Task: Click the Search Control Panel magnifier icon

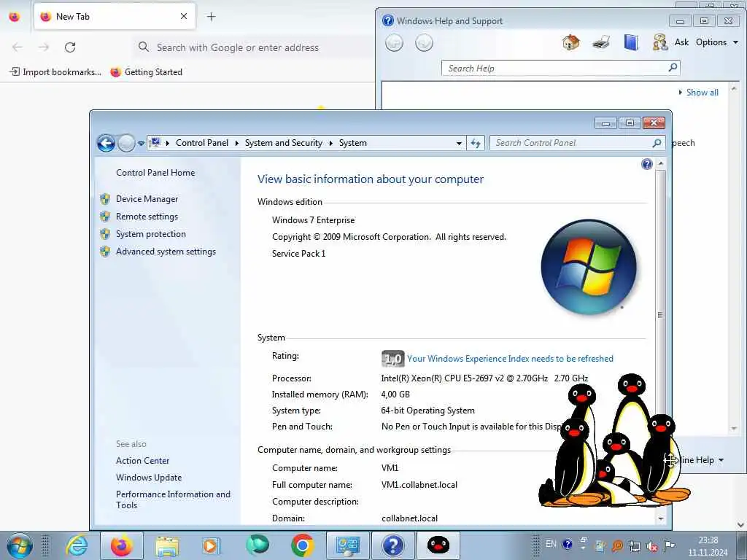Action: click(657, 143)
